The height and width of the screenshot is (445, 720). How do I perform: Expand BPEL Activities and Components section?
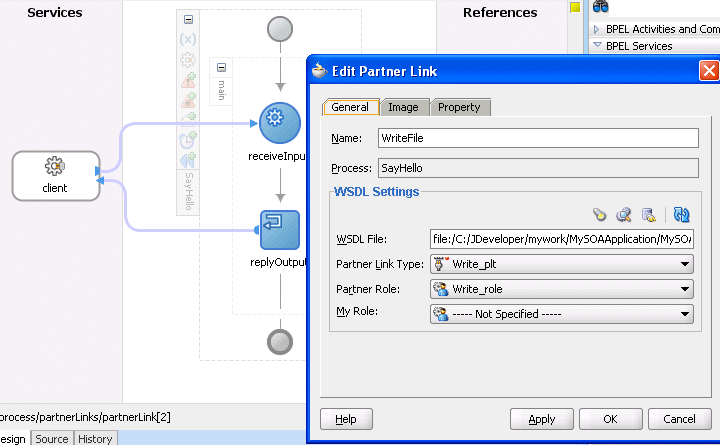pyautogui.click(x=596, y=29)
